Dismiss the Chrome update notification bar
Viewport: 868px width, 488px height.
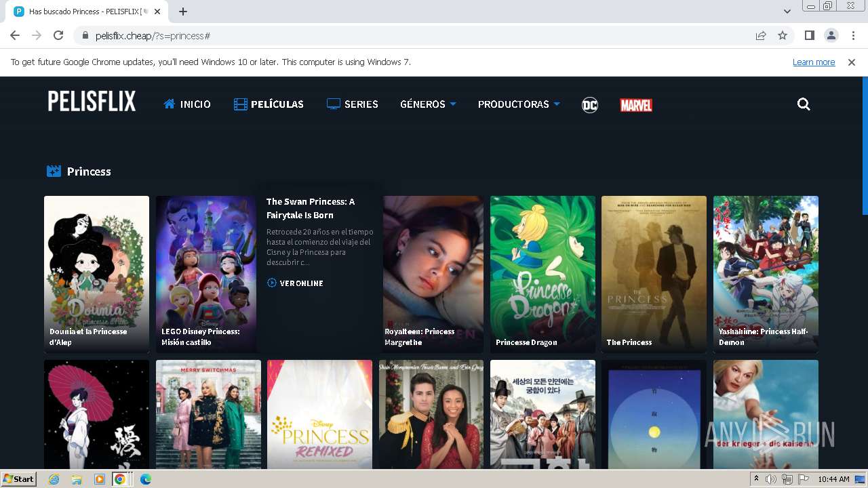[x=852, y=62]
